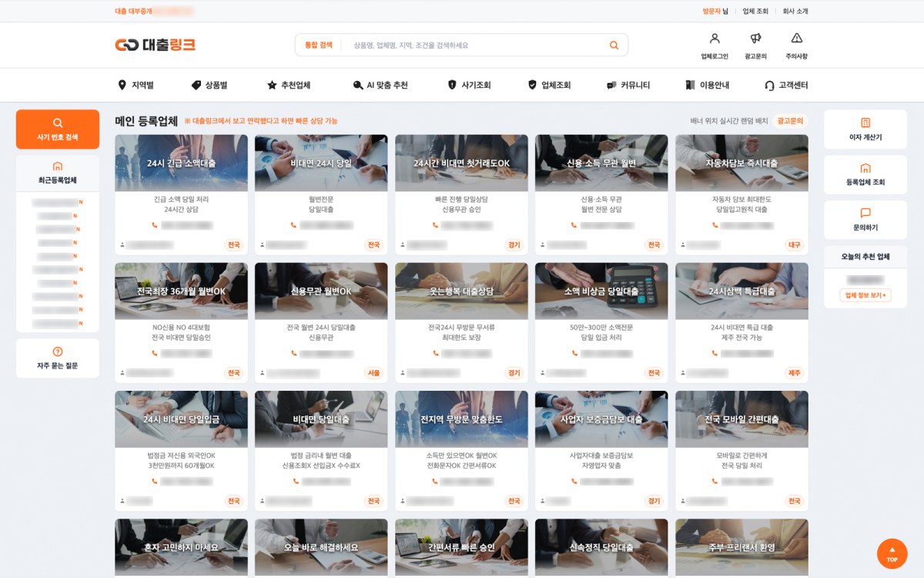This screenshot has height=578, width=924.
Task: Open 주의사항 warning triangle icon
Action: tap(797, 39)
